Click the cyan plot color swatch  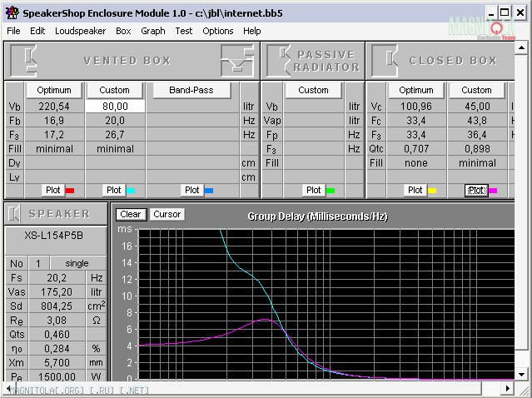(x=131, y=191)
